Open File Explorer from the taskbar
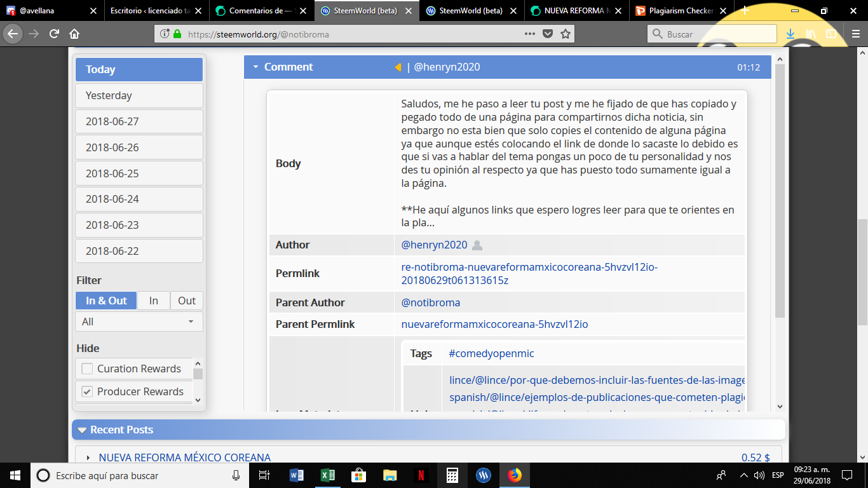 click(x=390, y=475)
